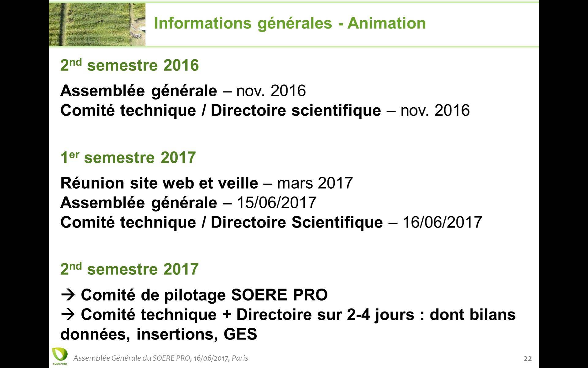Click the SOERE-PRO logo icon

[59, 357]
